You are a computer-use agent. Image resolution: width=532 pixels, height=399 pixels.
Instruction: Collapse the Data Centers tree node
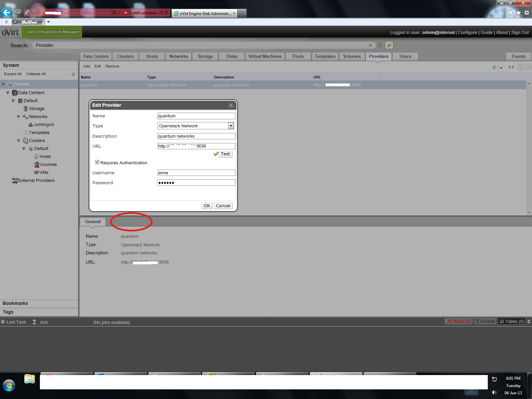coord(8,93)
